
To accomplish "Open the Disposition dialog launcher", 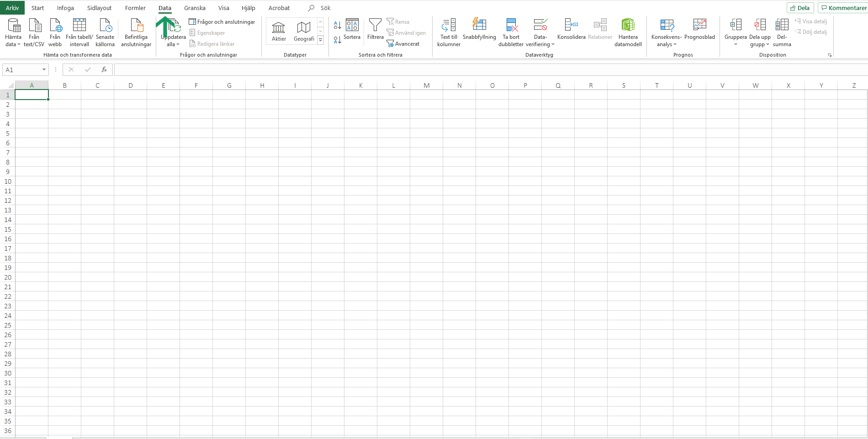I will tap(830, 55).
